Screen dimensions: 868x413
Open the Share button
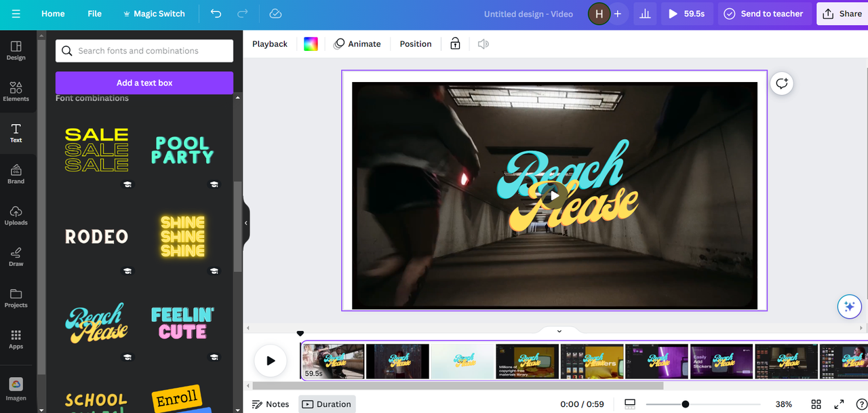(x=842, y=14)
